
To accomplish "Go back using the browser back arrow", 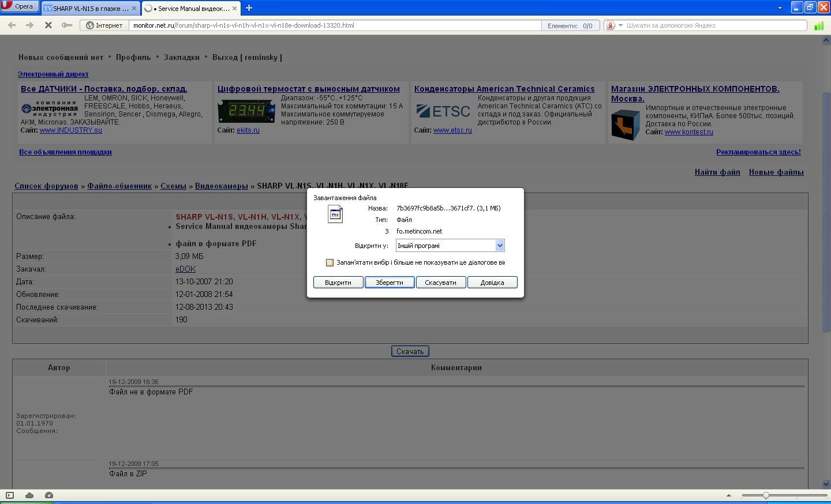I will point(12,25).
